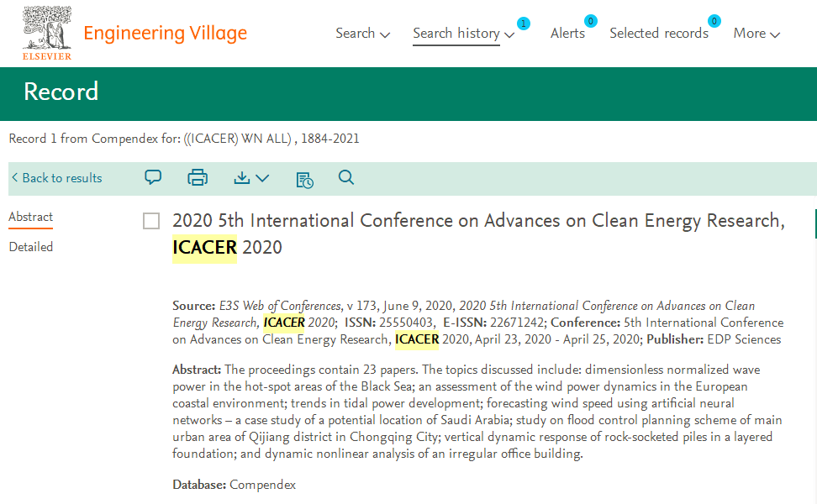This screenshot has width=817, height=504.
Task: Click the Elsevier tree logo
Action: click(x=47, y=33)
